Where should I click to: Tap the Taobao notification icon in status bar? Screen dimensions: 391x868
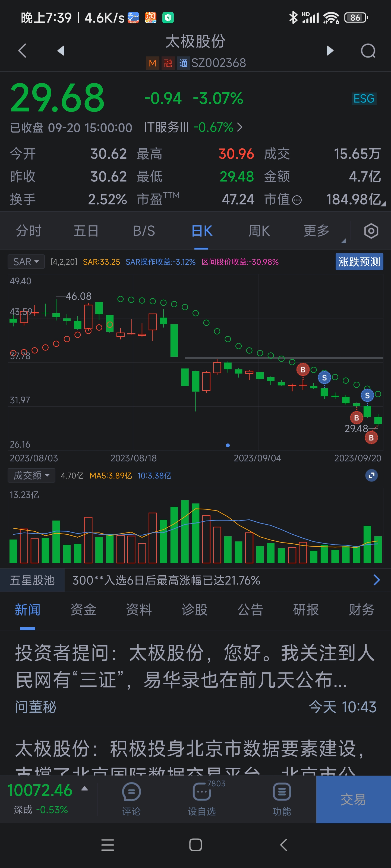[x=150, y=18]
